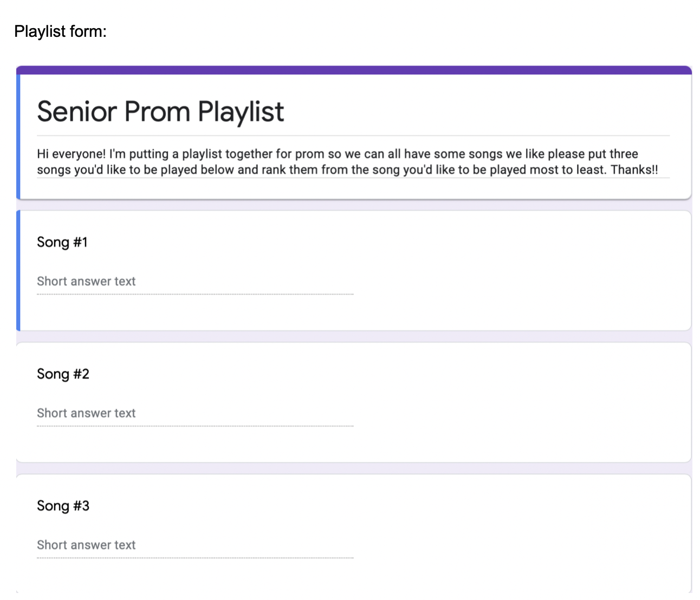This screenshot has height=600, width=700.
Task: Edit the "Hi everyone!" form description
Action: 347,161
